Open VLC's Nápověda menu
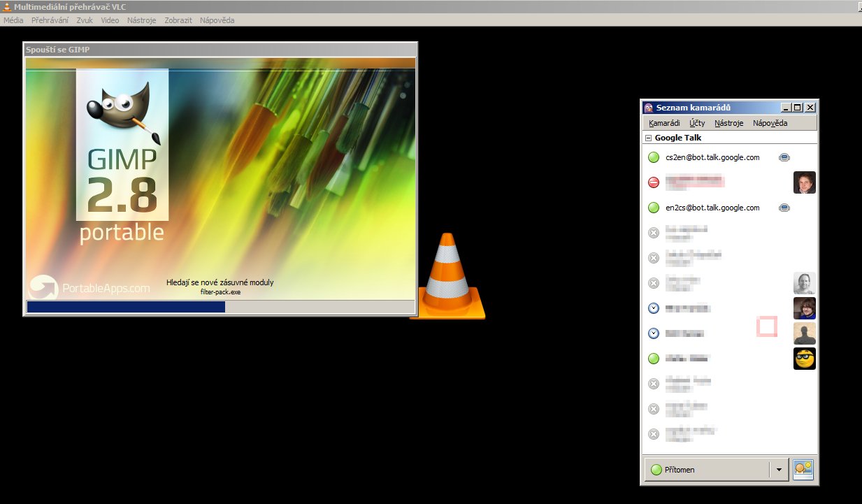The image size is (862, 504). point(217,20)
